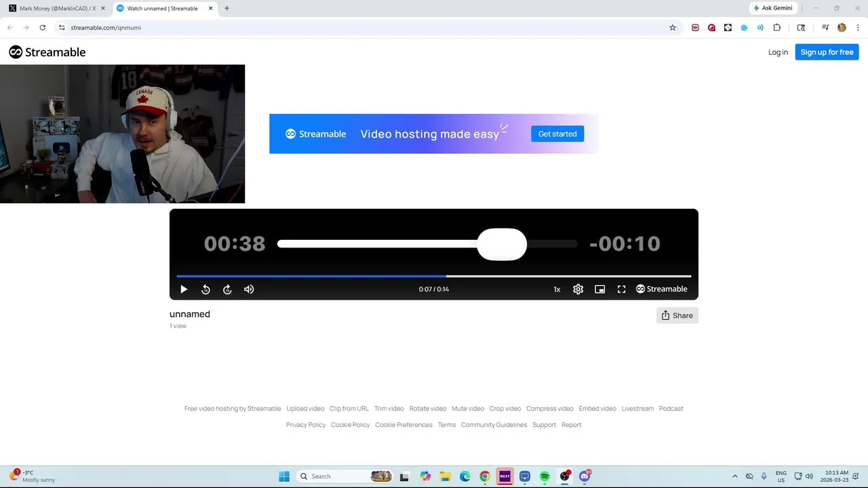Open the Search tabs icon in Chrome toolbar
Viewport: 868px width, 488px height.
tap(801, 28)
